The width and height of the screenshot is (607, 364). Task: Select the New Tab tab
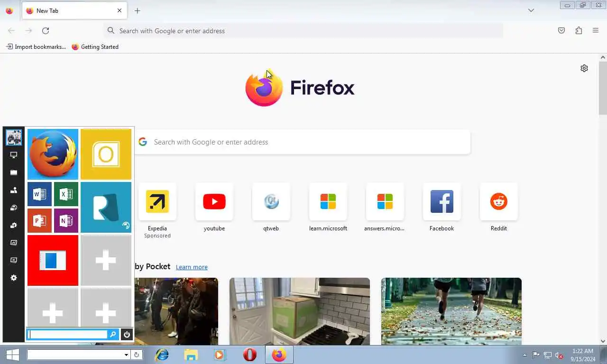tap(74, 10)
